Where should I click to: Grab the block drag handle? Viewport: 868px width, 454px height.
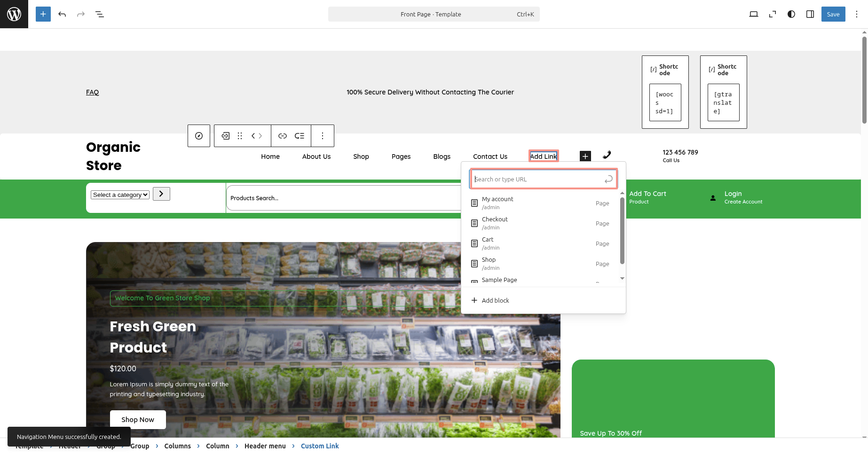(240, 136)
